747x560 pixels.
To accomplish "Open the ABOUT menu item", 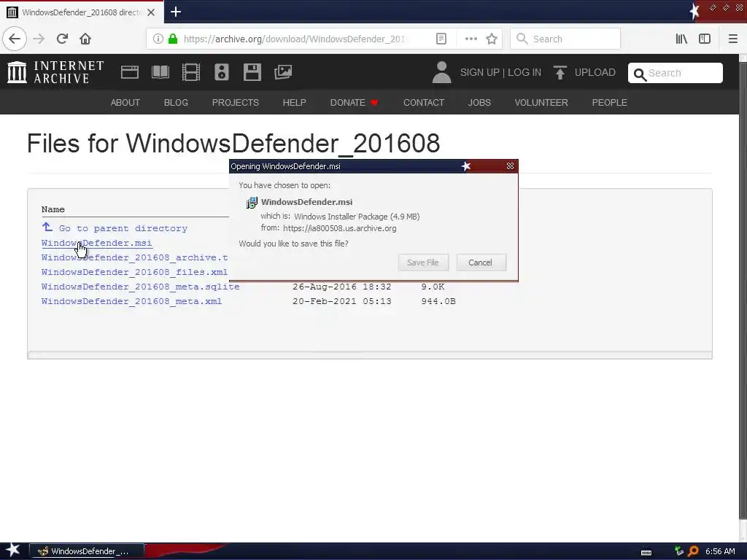I will tap(125, 102).
